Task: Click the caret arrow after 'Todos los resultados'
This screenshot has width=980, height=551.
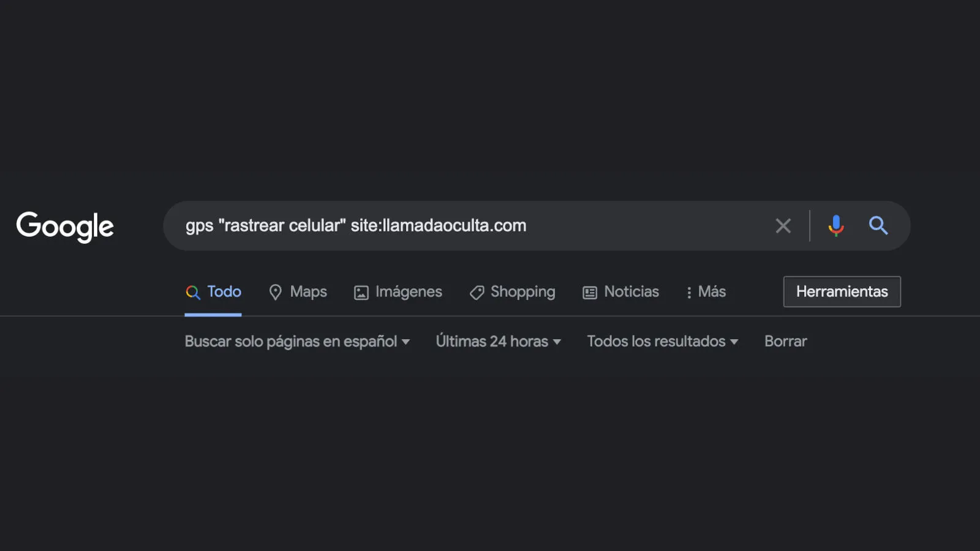Action: [734, 342]
